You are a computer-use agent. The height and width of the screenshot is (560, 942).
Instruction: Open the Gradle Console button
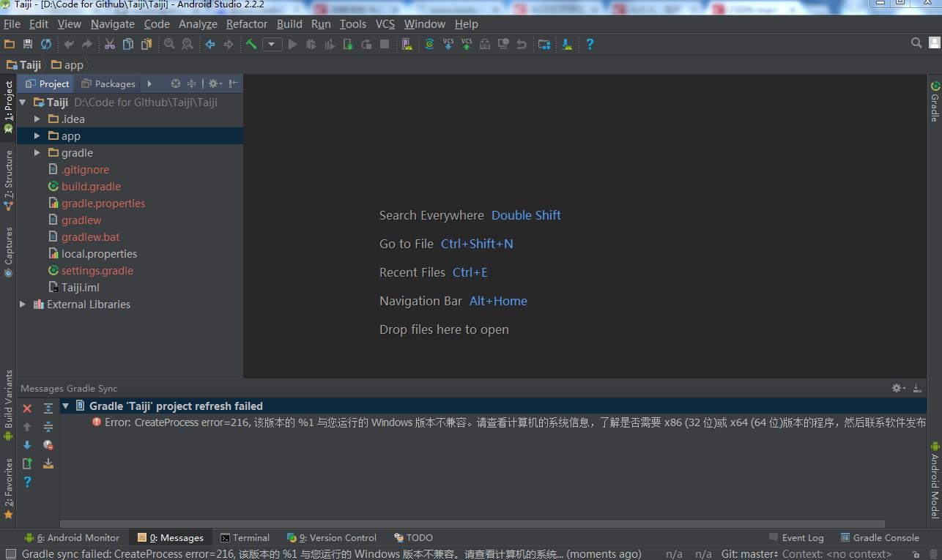(x=880, y=537)
